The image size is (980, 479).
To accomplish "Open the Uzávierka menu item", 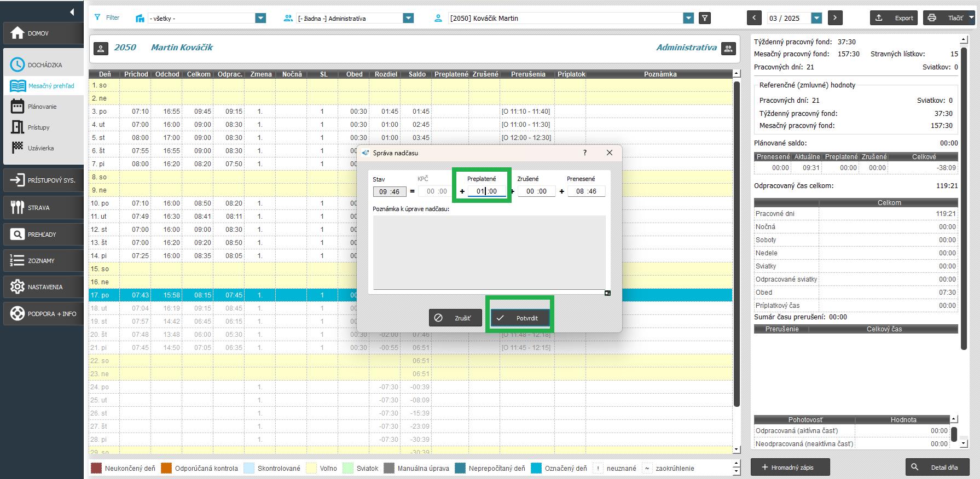I will pos(40,148).
